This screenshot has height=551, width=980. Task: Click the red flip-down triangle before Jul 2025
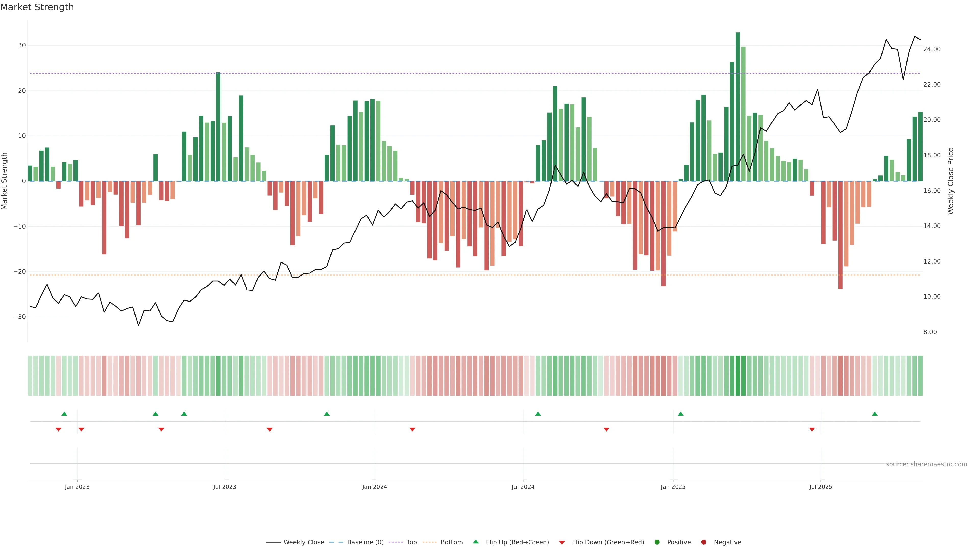click(x=812, y=429)
